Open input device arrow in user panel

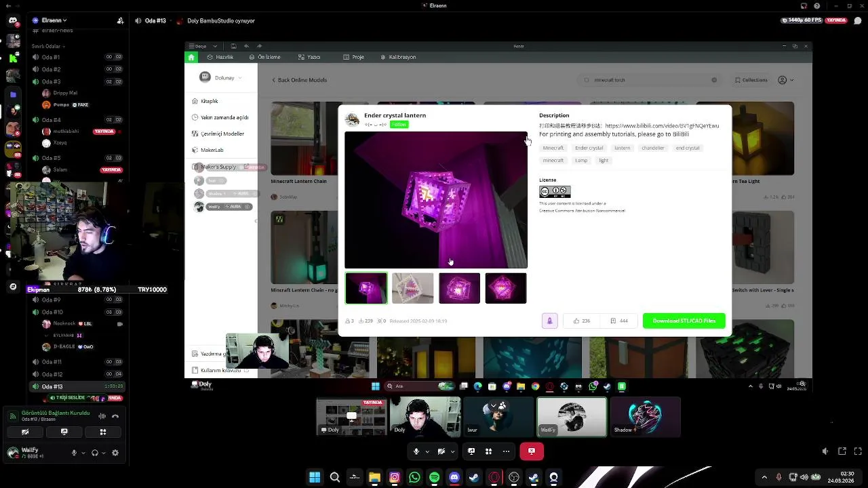(83, 453)
